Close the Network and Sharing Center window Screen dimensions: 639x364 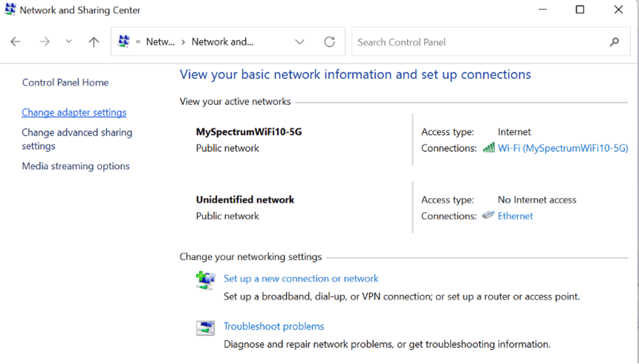(618, 10)
